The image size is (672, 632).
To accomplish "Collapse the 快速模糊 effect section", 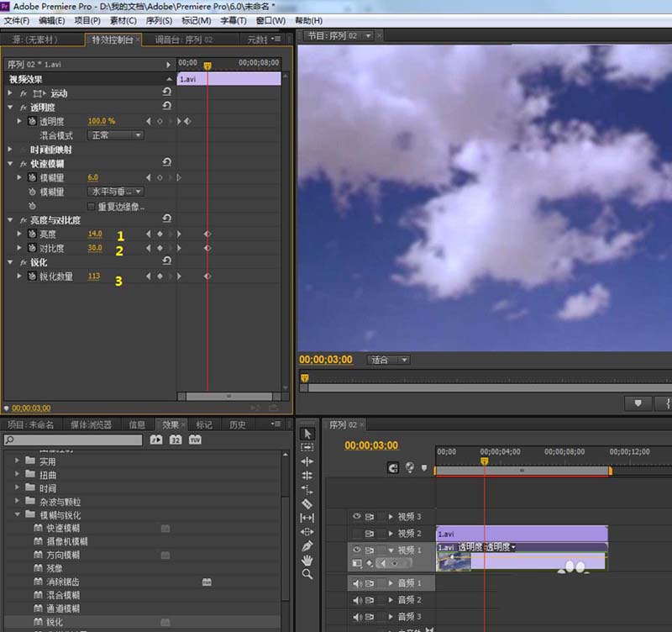I will pyautogui.click(x=10, y=163).
